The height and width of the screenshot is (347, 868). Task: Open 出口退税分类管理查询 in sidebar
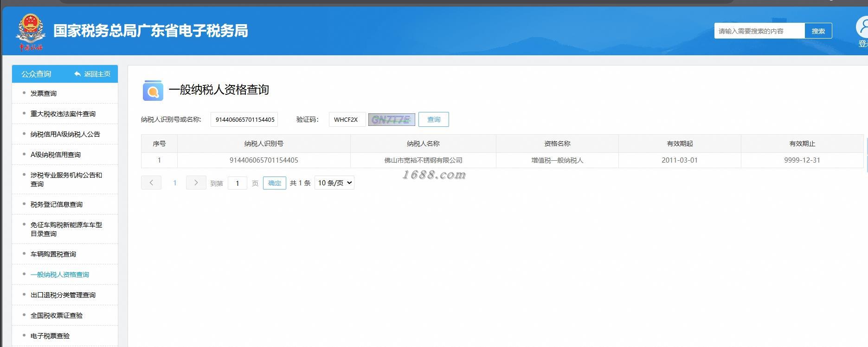[63, 295]
